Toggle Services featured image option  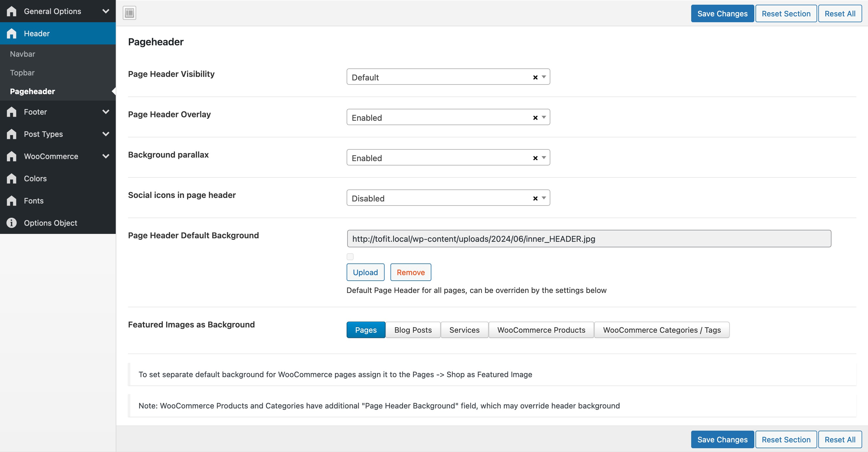tap(464, 330)
